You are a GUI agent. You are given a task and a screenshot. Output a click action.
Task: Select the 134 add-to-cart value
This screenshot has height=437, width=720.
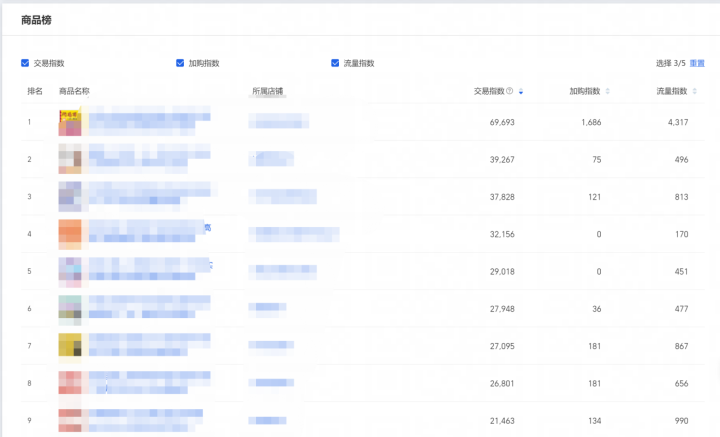[x=595, y=421]
